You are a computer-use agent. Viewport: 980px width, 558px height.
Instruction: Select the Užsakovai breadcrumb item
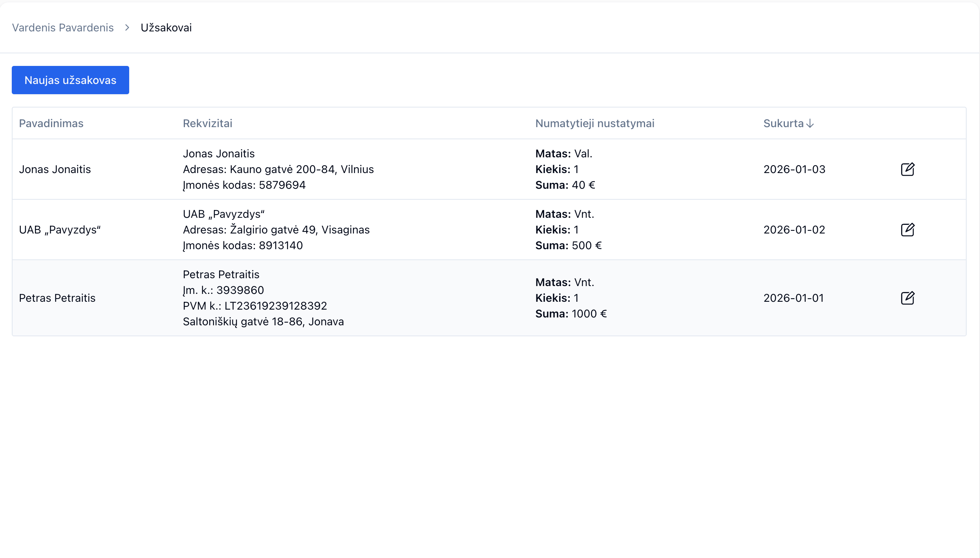[166, 27]
